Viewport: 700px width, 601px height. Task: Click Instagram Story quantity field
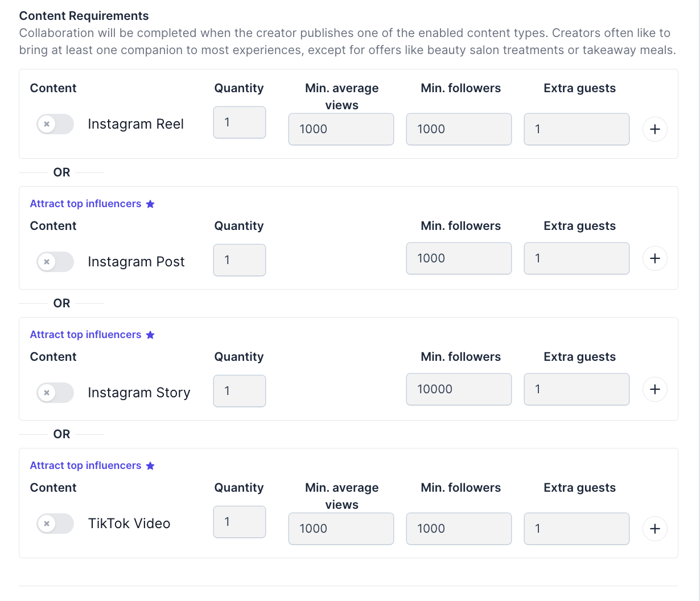239,391
